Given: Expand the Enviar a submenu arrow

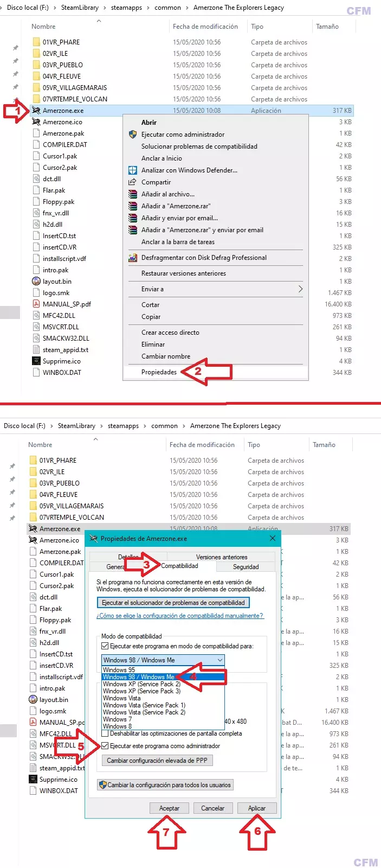Looking at the screenshot, I should coord(300,289).
